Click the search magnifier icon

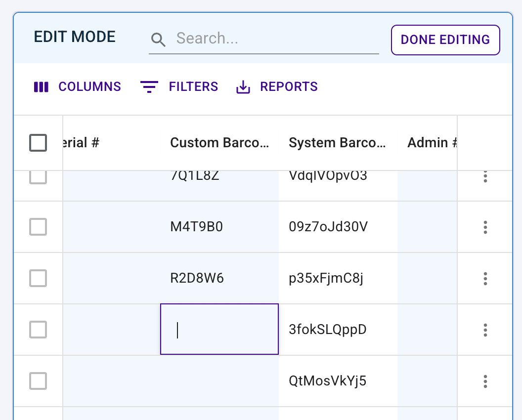pyautogui.click(x=158, y=40)
